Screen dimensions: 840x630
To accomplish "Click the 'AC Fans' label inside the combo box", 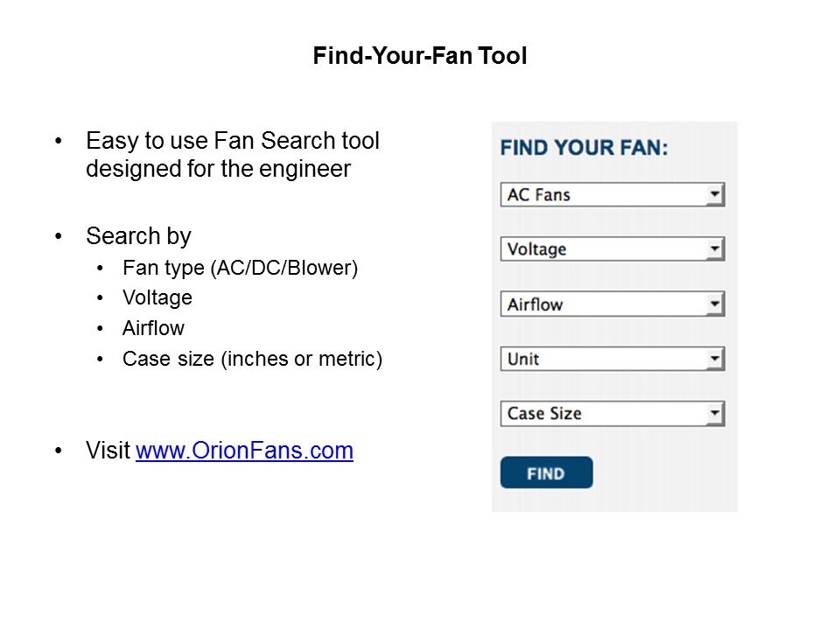I will [x=539, y=194].
